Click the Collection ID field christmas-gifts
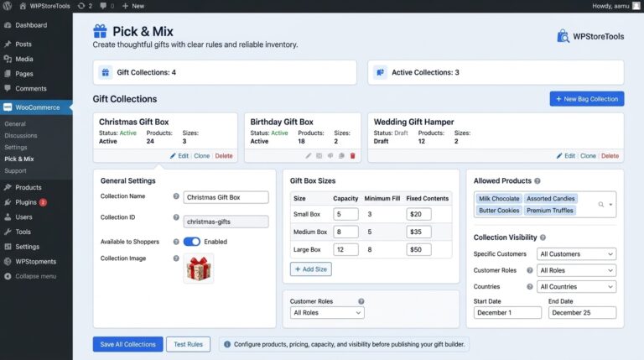The width and height of the screenshot is (644, 360). (x=226, y=222)
